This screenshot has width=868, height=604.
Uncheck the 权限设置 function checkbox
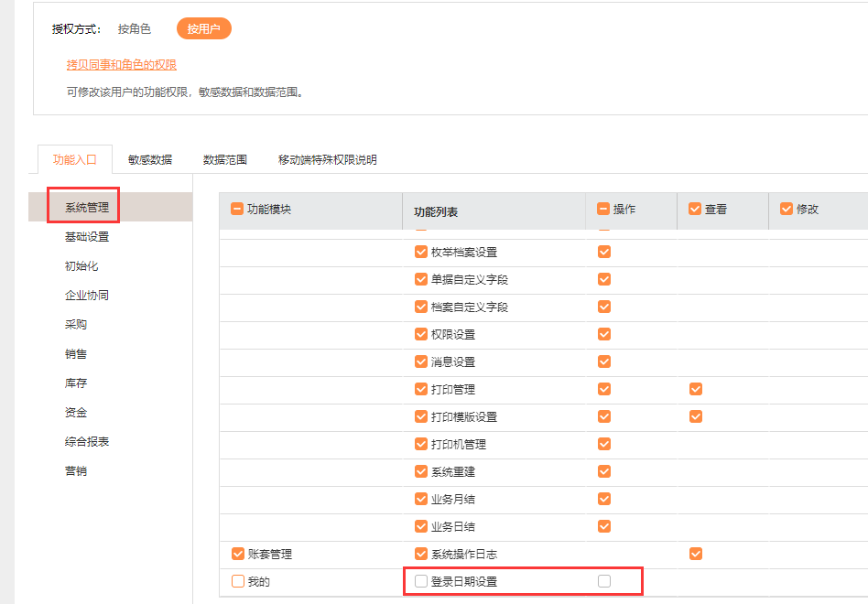pyautogui.click(x=421, y=334)
